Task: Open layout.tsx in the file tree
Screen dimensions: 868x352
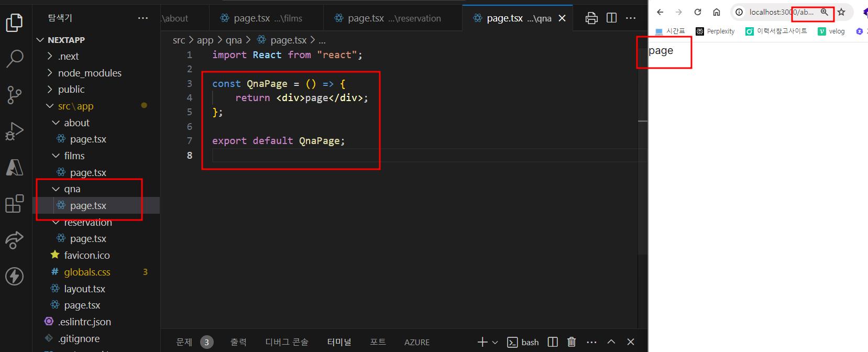Action: [x=84, y=289]
